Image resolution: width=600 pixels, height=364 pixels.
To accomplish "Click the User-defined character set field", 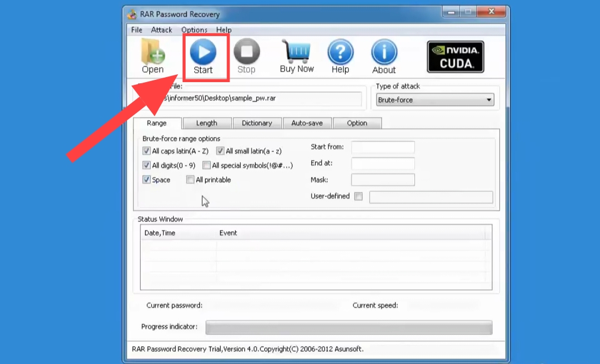I will coord(431,198).
